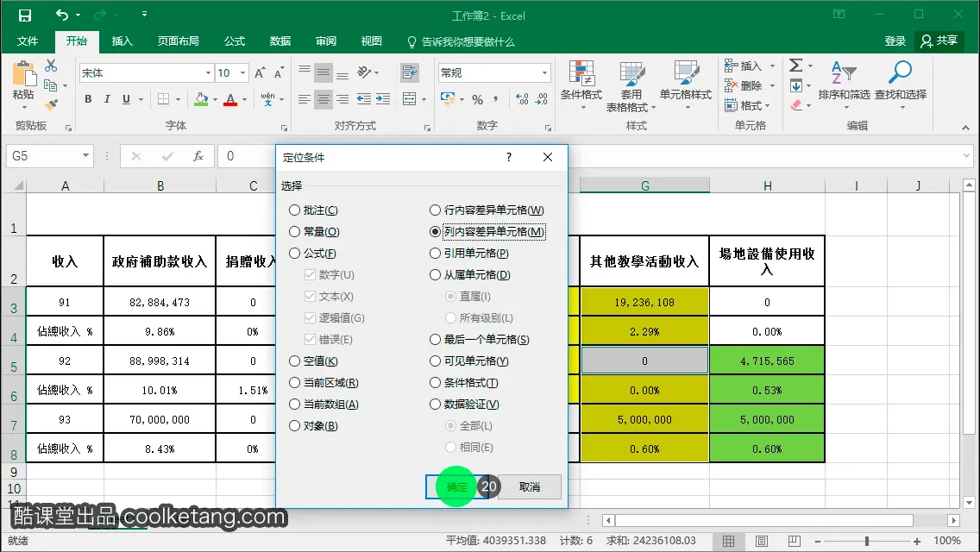Open the font color dropdown arrow

click(244, 99)
